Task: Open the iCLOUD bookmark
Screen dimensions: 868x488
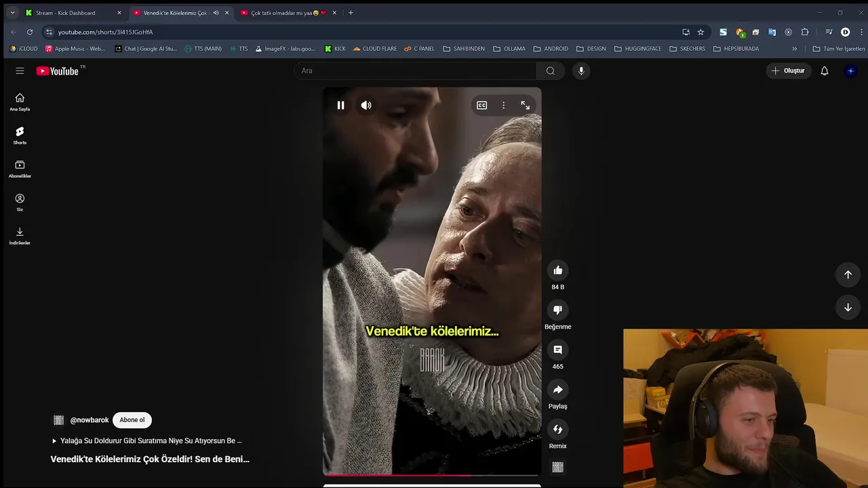Action: coord(24,49)
